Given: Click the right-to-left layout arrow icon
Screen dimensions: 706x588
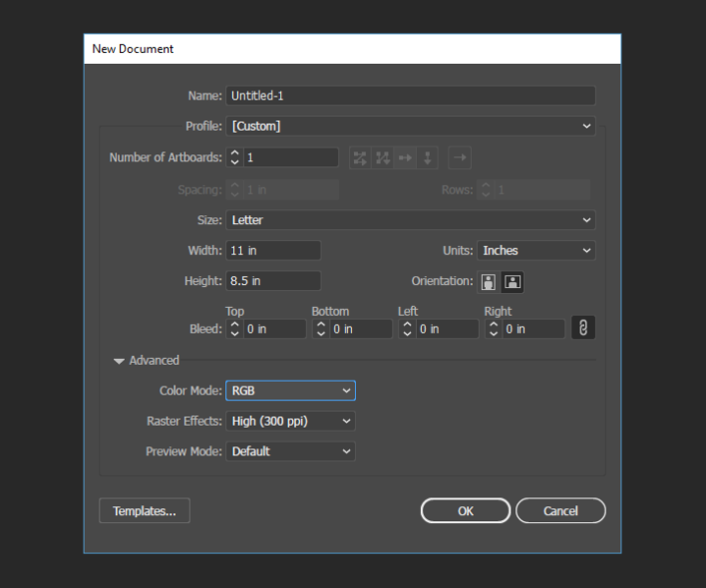Looking at the screenshot, I should point(459,157).
